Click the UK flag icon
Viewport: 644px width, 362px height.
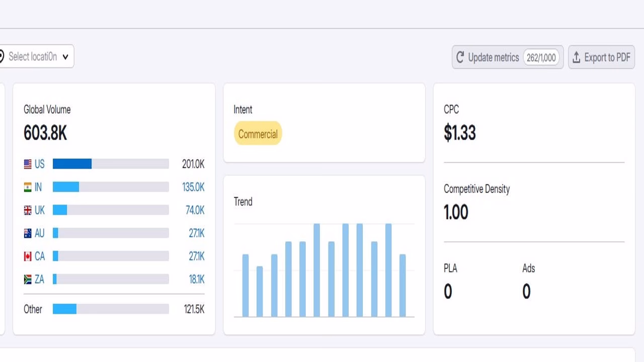28,210
